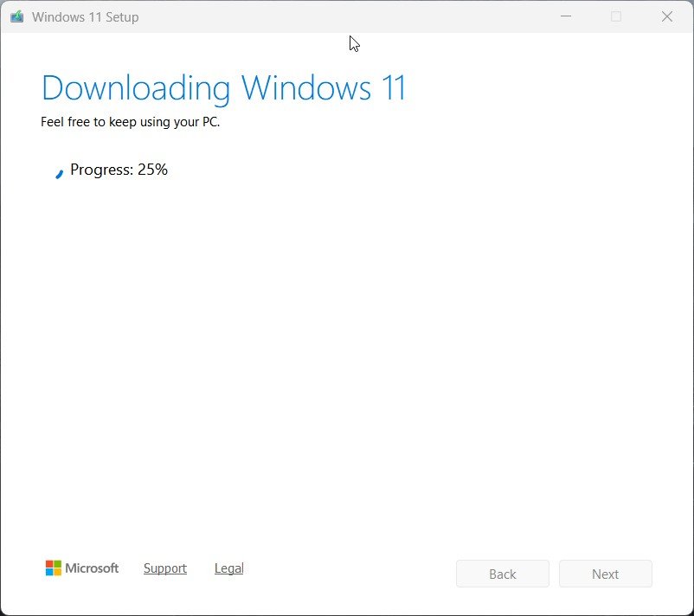The height and width of the screenshot is (616, 694).
Task: Click the Windows 11 Setup icon in title bar
Action: 16,16
